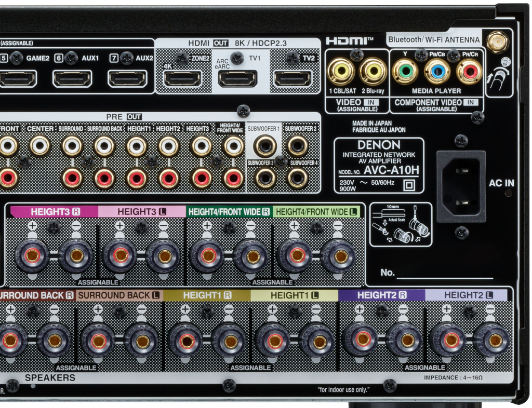This screenshot has width=532, height=408.
Task: Click the purple HEIGHT2 R label
Action: coord(381,295)
